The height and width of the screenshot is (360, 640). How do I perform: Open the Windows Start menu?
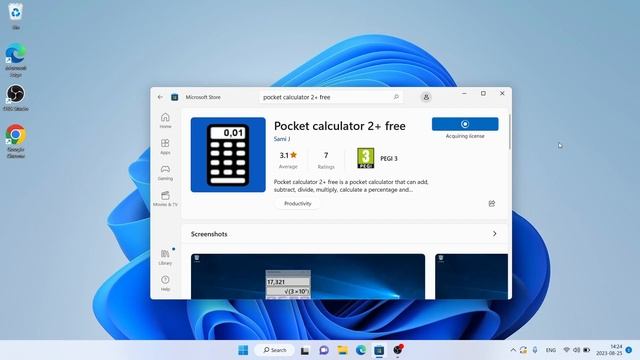pyautogui.click(x=243, y=350)
